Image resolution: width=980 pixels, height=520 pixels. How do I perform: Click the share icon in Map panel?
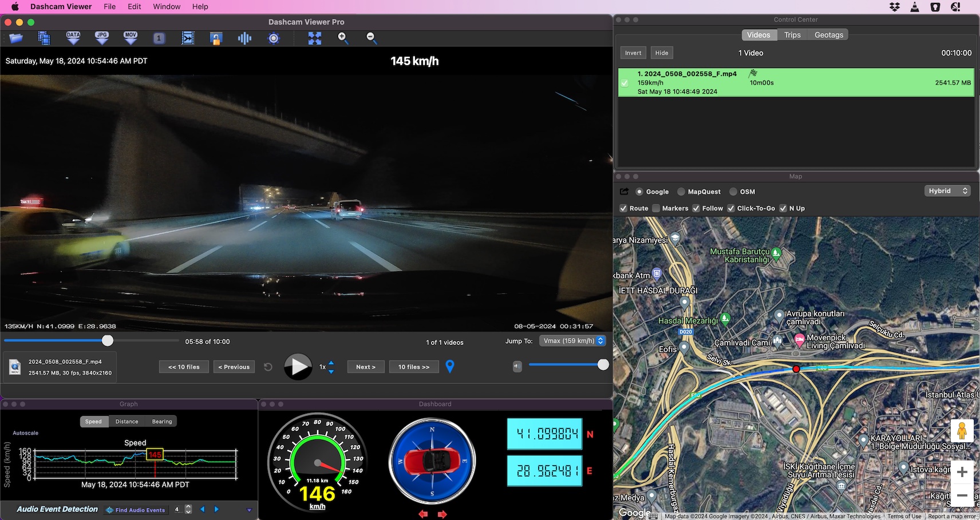coord(624,192)
